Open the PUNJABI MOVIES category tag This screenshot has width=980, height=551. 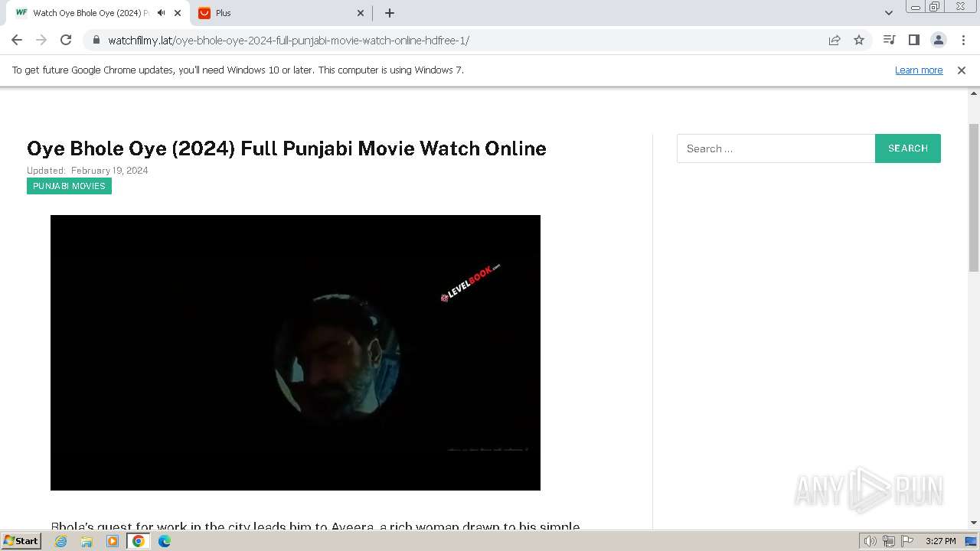(x=69, y=186)
